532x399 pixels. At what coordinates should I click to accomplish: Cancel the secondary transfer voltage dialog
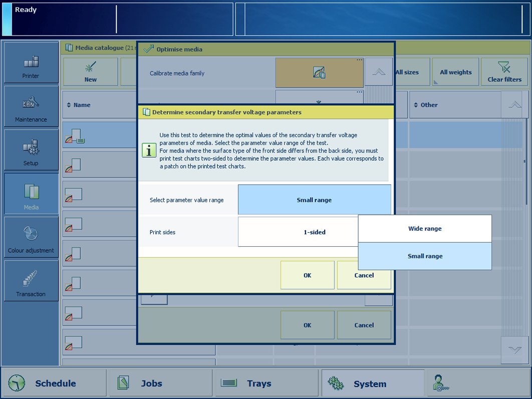pos(364,275)
